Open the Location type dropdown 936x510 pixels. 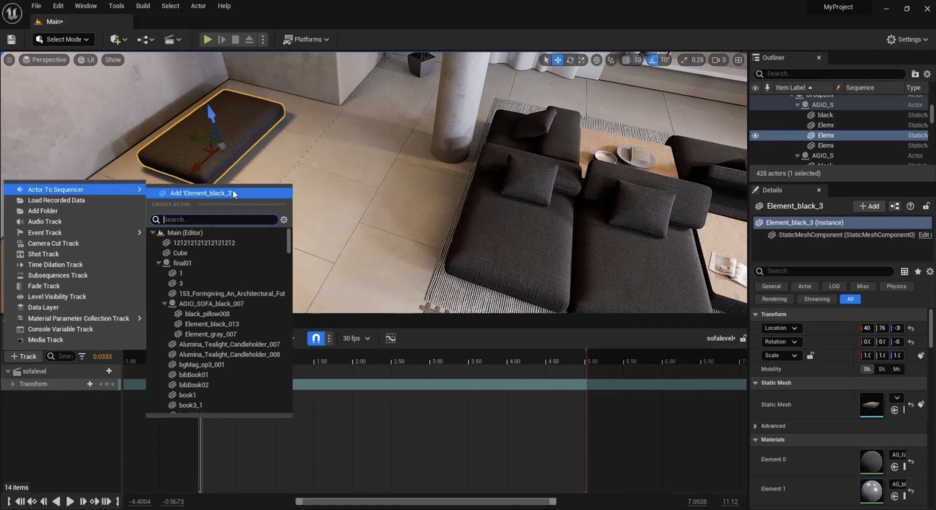[781, 328]
